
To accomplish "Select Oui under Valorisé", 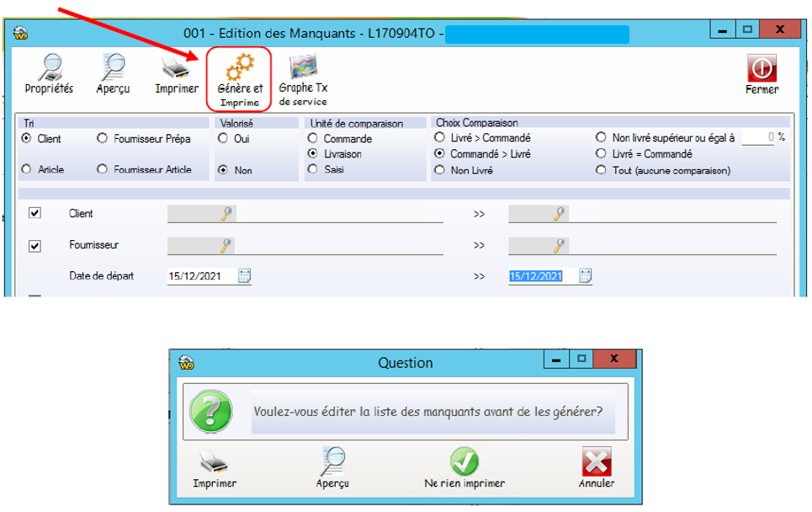I will [x=224, y=139].
